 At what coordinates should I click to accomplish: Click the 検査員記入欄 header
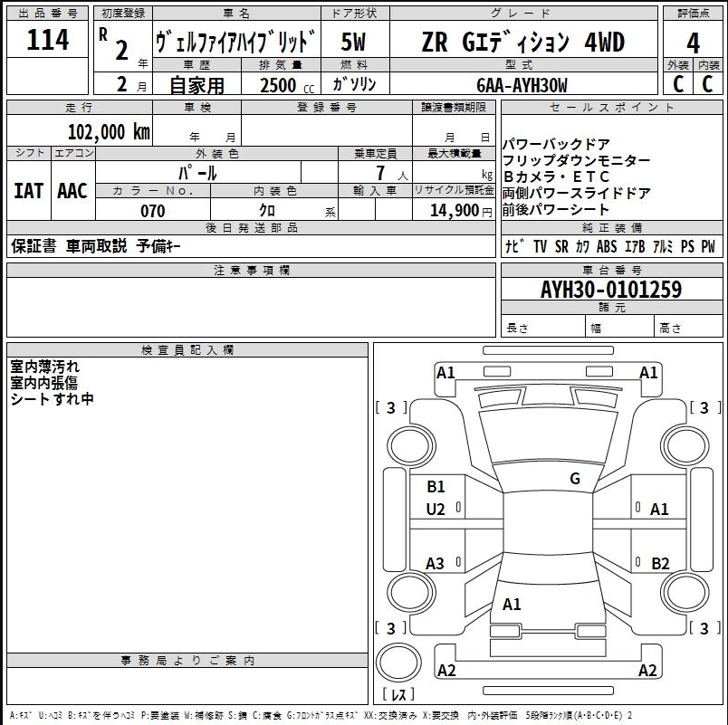point(187,350)
